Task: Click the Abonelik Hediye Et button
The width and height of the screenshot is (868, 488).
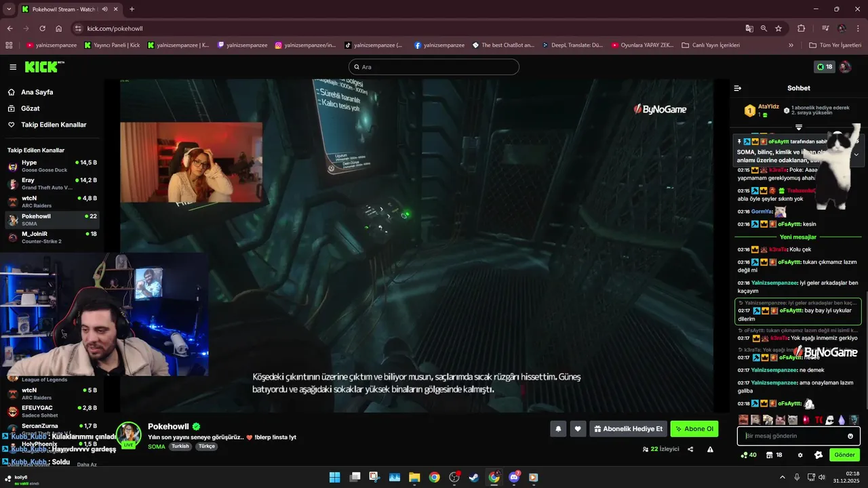Action: (x=628, y=429)
